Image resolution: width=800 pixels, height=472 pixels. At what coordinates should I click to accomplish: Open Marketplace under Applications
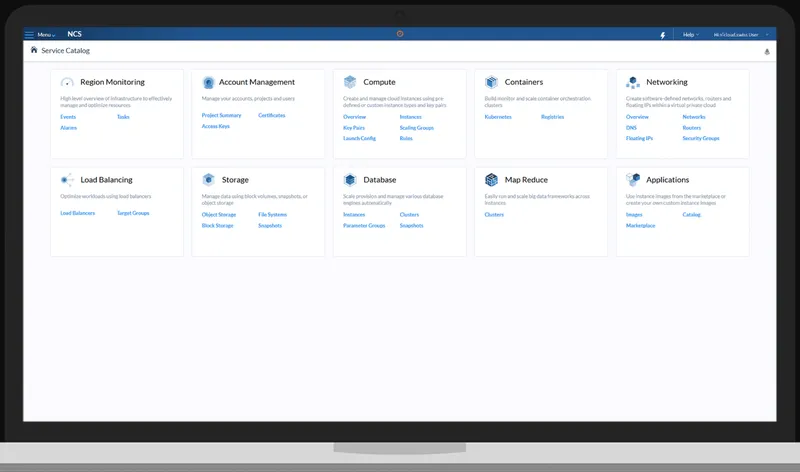click(x=640, y=226)
